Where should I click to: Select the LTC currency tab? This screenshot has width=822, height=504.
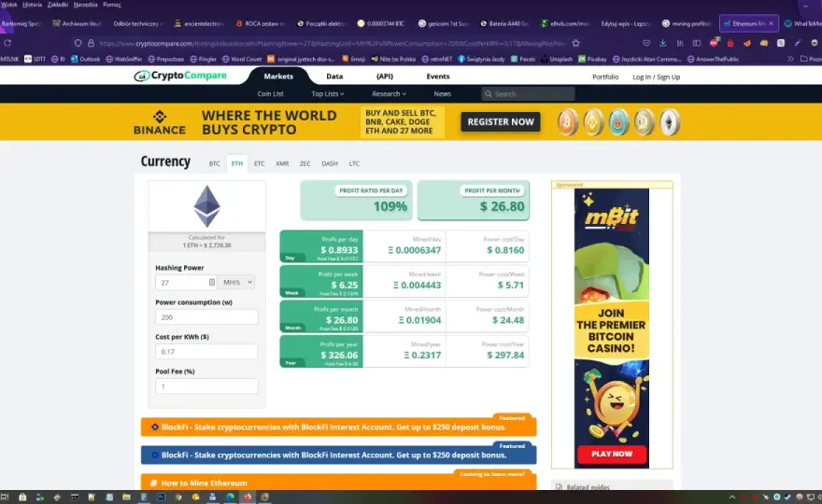[x=354, y=163]
